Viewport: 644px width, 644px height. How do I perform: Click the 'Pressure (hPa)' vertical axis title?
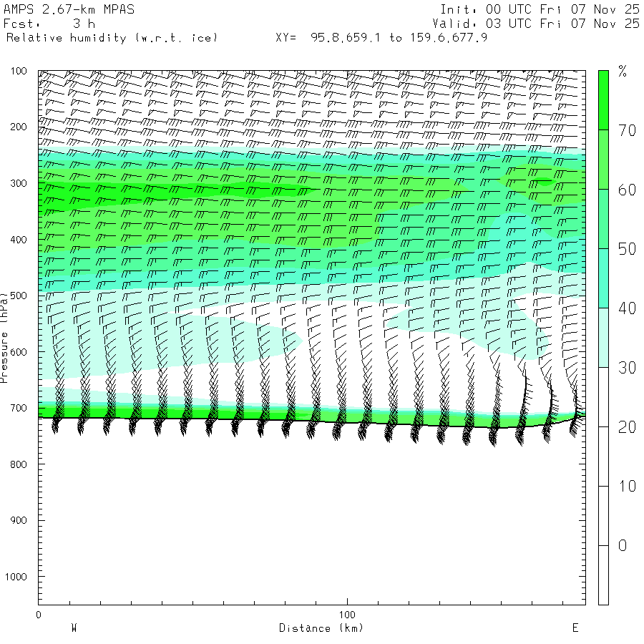4,338
